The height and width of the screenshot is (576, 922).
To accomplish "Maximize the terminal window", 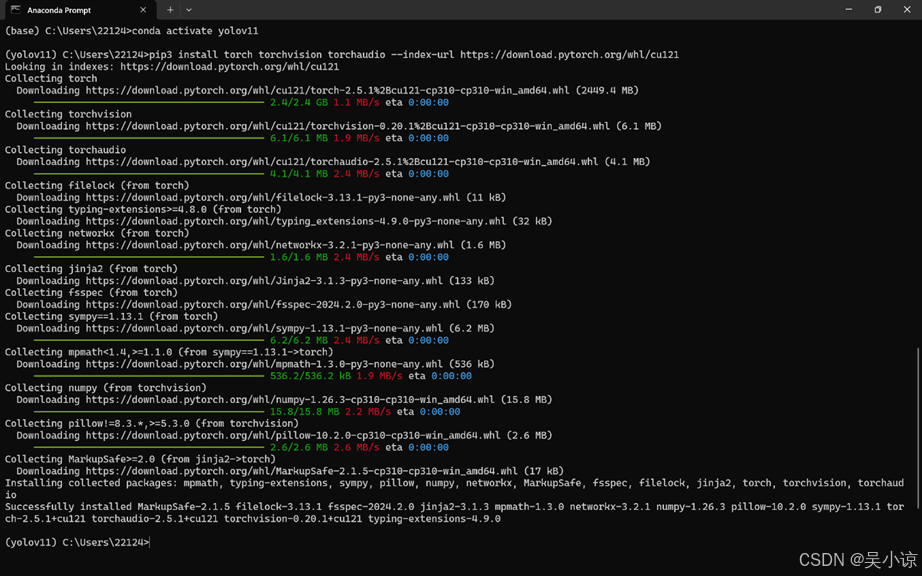I will click(877, 9).
